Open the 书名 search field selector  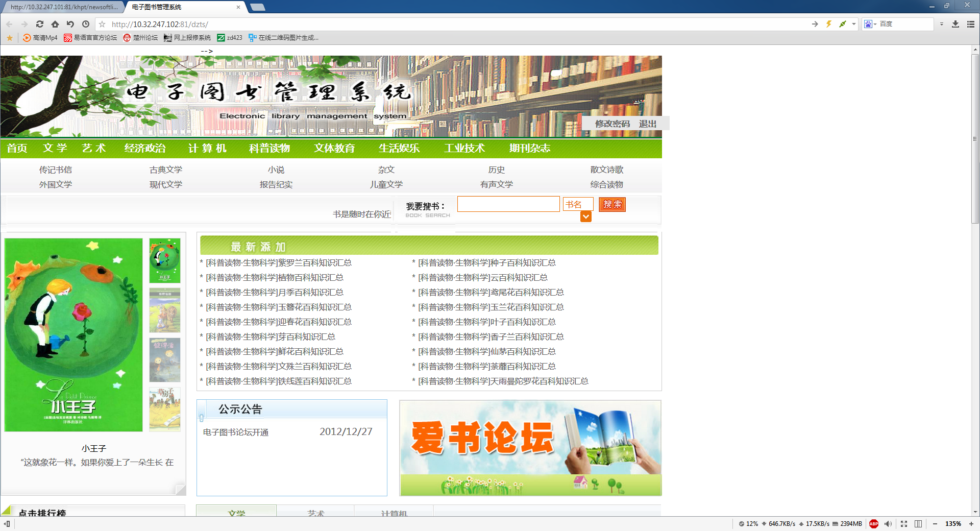coord(578,204)
